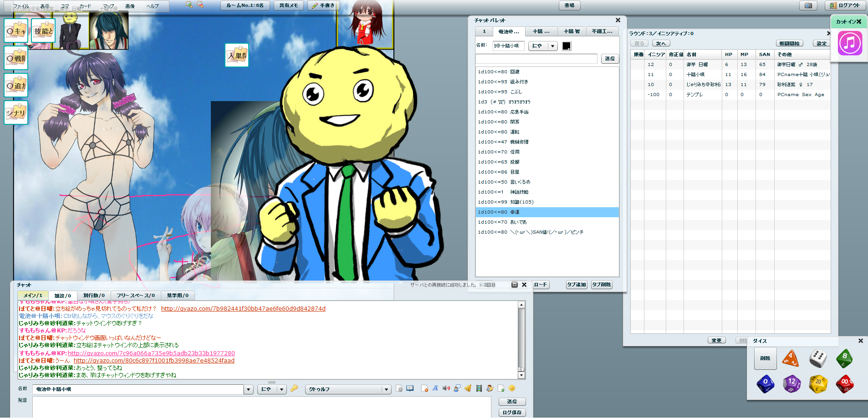Open the black color picker in chat palette
The image size is (868, 419).
567,46
